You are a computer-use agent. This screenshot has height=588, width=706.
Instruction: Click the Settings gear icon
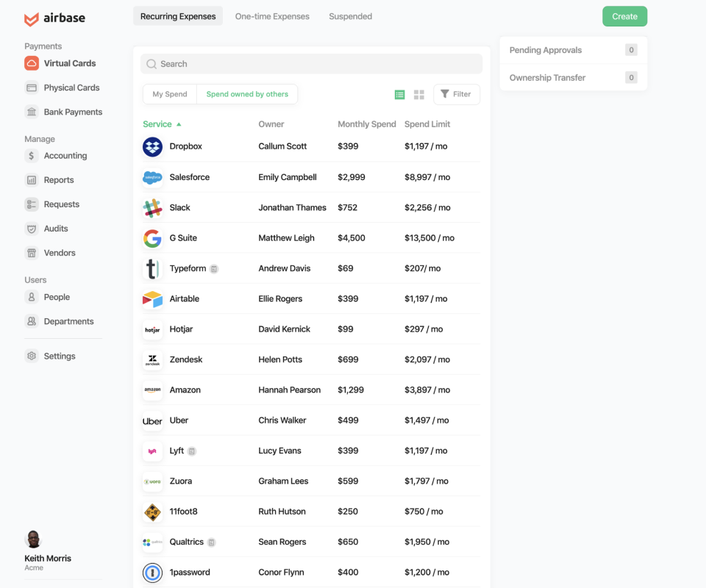coord(32,356)
